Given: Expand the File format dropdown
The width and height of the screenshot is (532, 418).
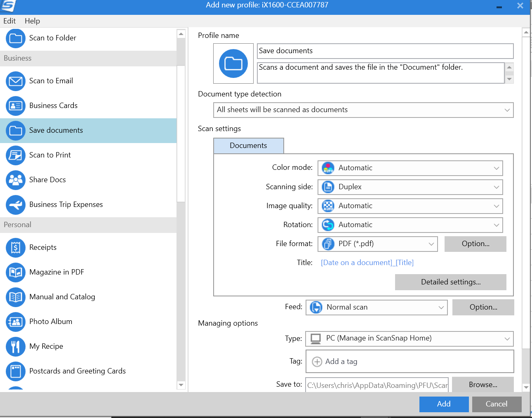Looking at the screenshot, I should (x=378, y=244).
